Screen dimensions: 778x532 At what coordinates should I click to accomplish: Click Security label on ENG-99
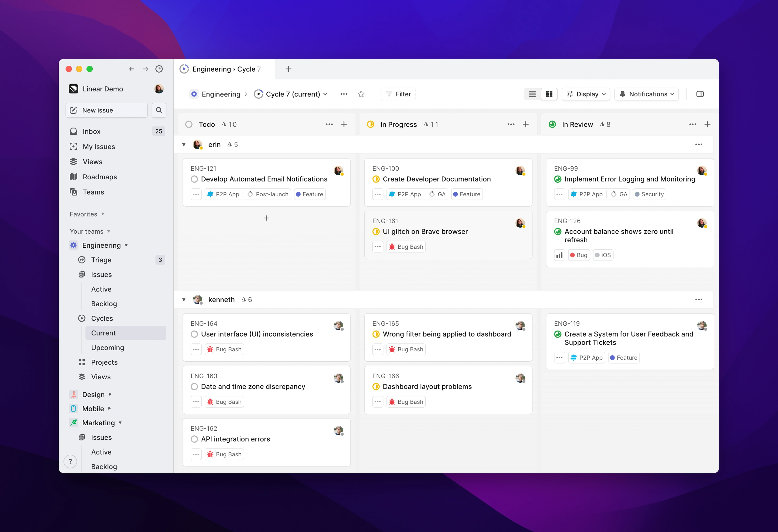(x=649, y=194)
